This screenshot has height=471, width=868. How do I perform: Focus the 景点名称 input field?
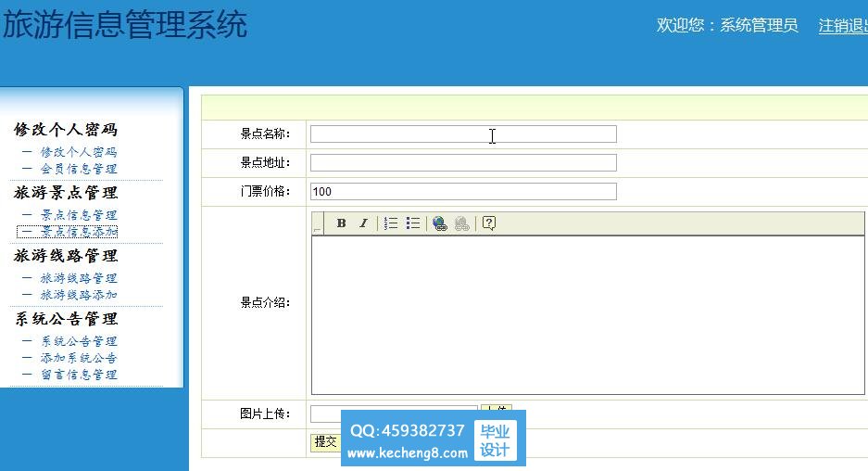[x=463, y=134]
